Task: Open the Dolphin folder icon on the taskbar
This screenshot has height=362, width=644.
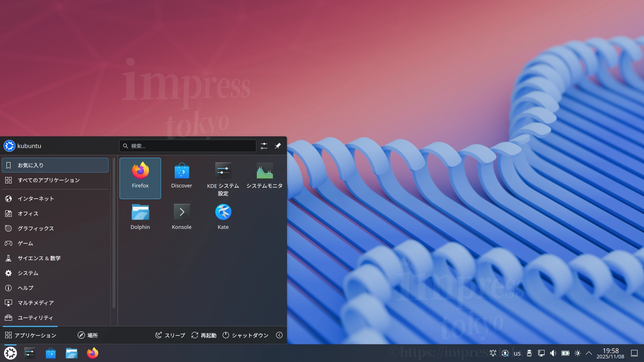Action: click(x=72, y=353)
